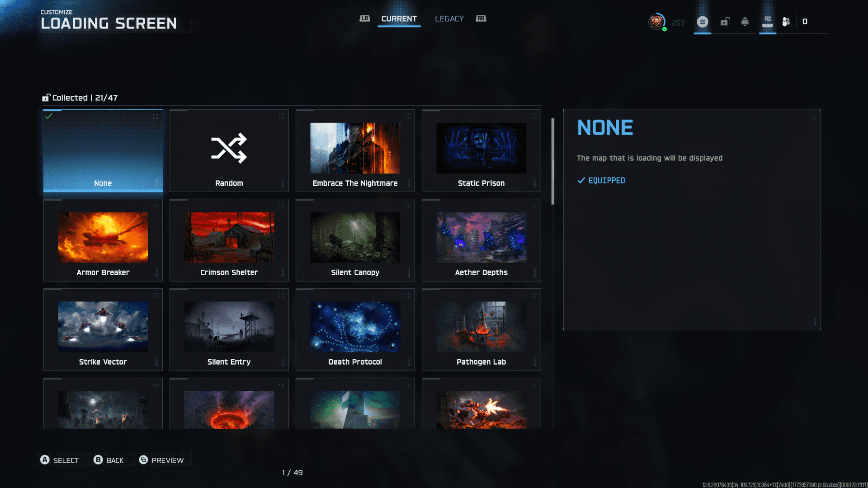Click the PREVIEW button prompt
Image resolution: width=868 pixels, height=488 pixels.
click(161, 460)
